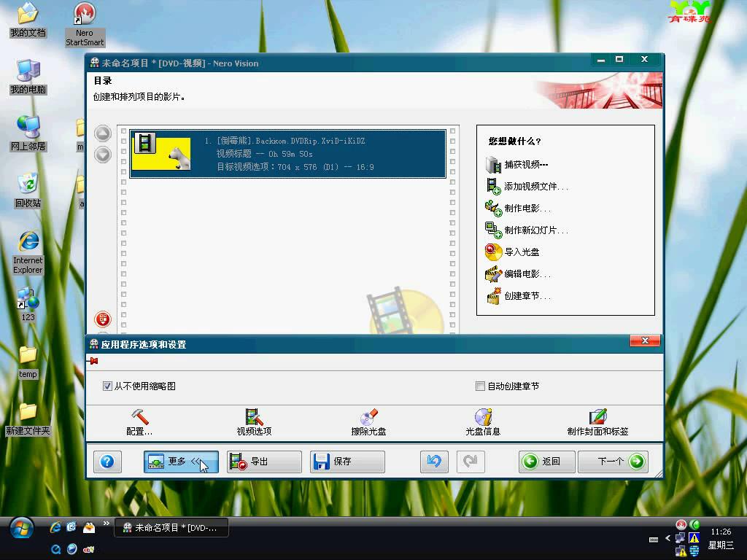Click the Capture Video (捕获视频) option
The image size is (747, 560).
[517, 165]
